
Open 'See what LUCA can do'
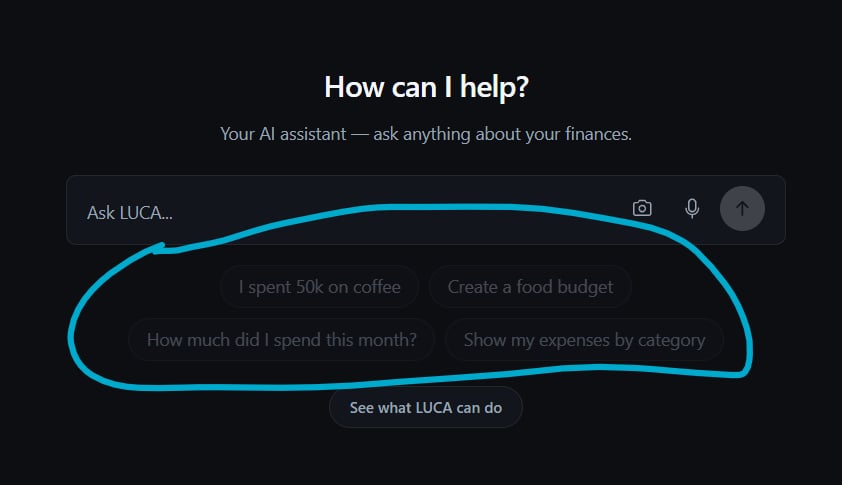426,408
